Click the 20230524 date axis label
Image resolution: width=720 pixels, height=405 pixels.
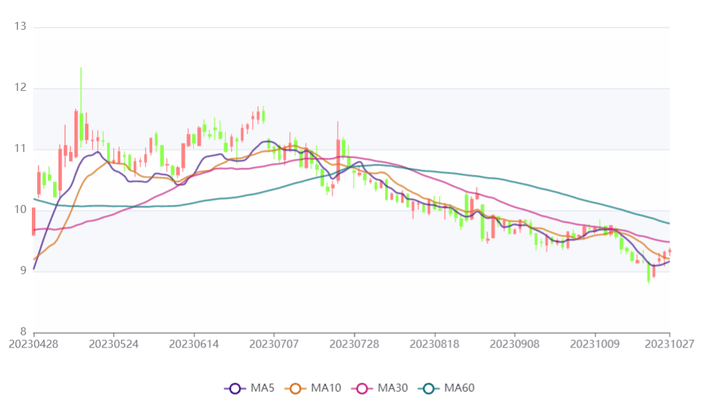coord(113,344)
